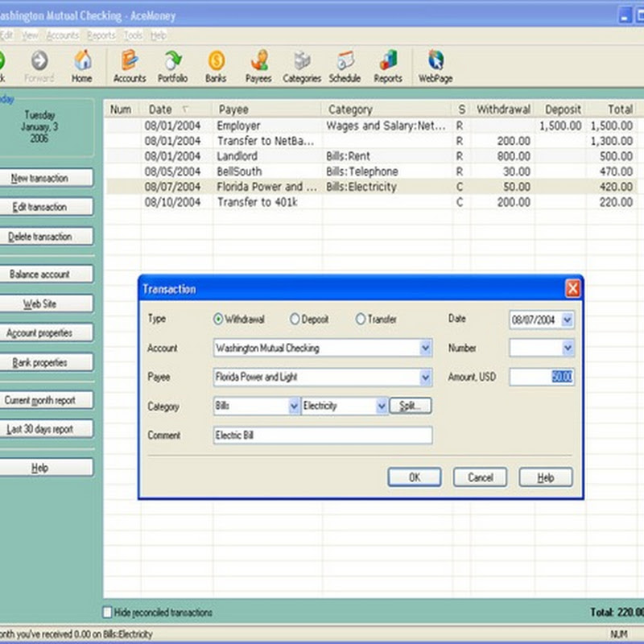Image resolution: width=644 pixels, height=644 pixels.
Task: Open Bank properties from sidebar
Action: (x=46, y=363)
